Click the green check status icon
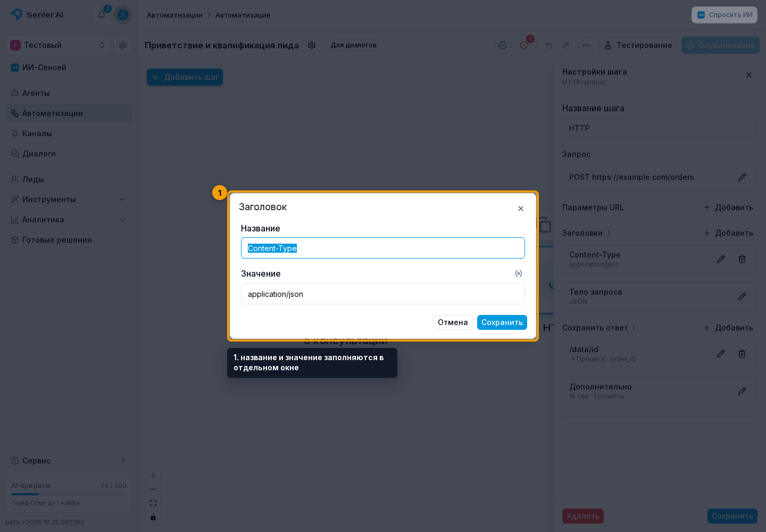766x532 pixels. coord(503,45)
